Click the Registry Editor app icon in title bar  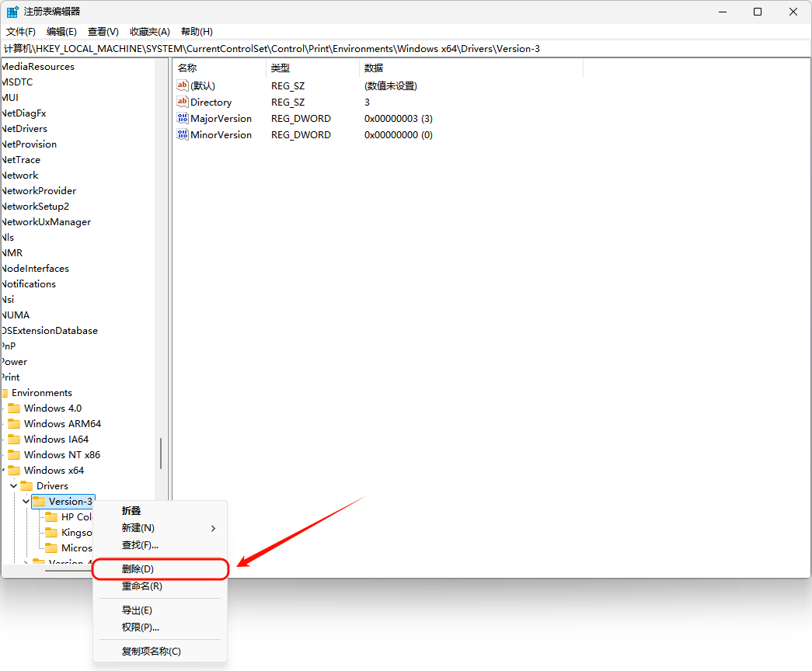[x=13, y=12]
